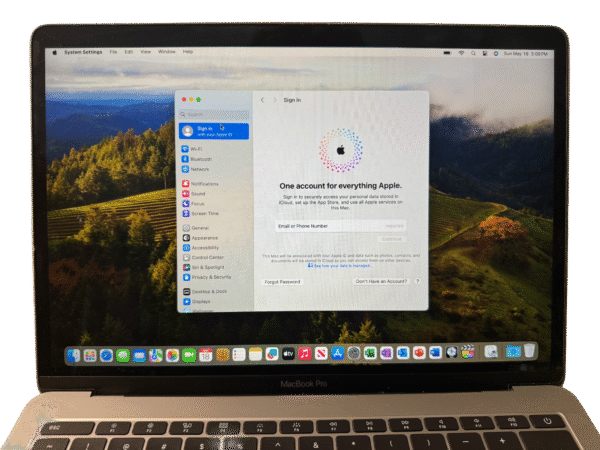This screenshot has width=600, height=450.
Task: Click the Forgot Password button
Action: point(282,282)
